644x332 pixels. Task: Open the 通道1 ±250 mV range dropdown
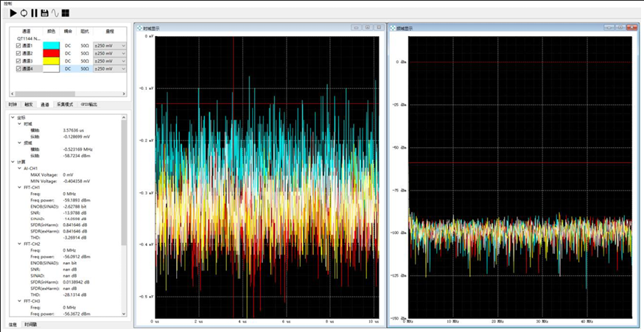(x=110, y=46)
